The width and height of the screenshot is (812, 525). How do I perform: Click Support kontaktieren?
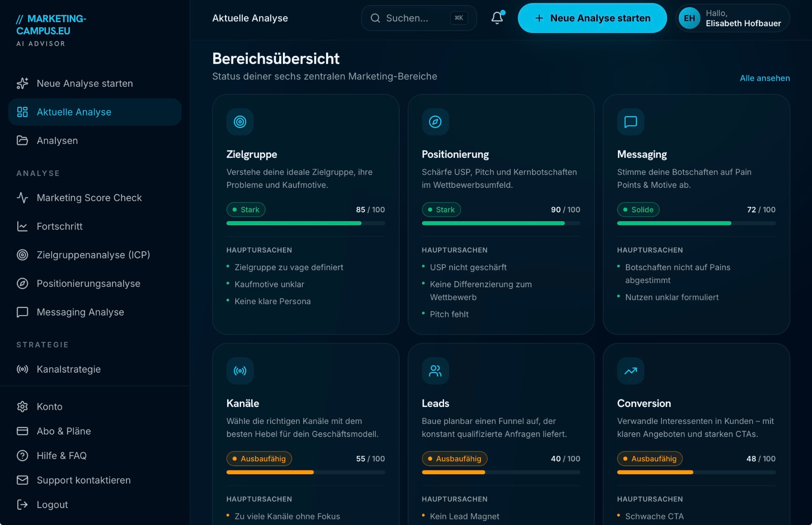tap(95, 480)
